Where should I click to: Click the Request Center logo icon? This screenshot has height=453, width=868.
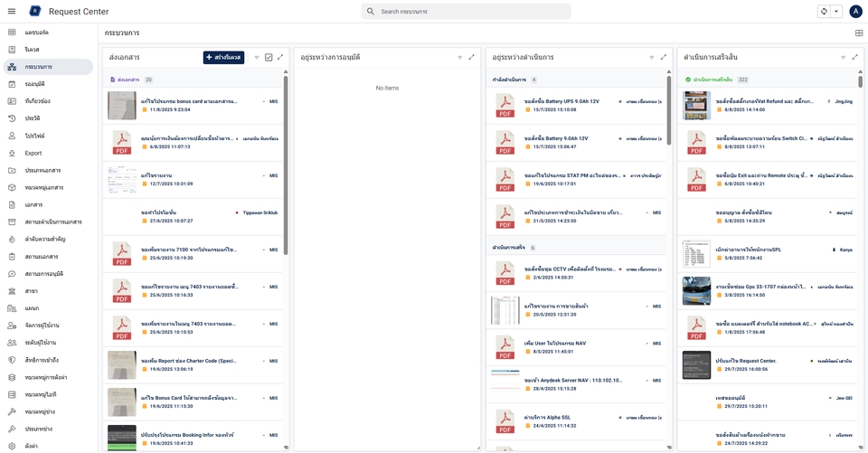pos(35,12)
